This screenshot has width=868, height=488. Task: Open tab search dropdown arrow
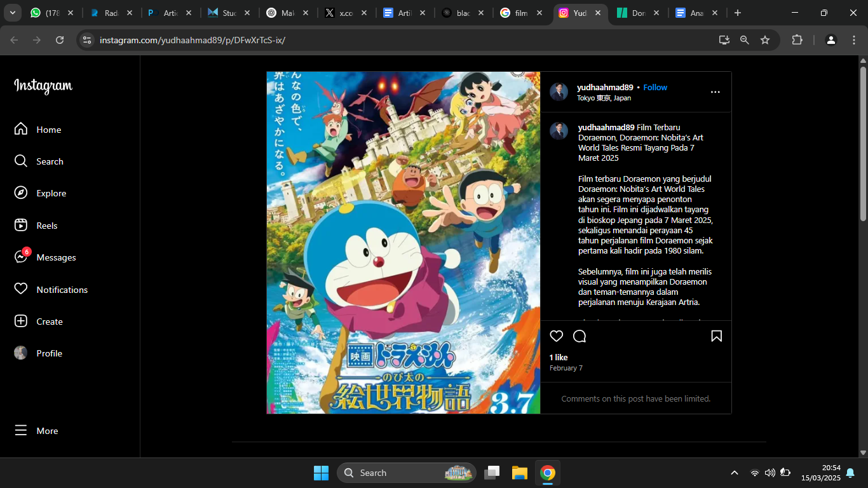(x=12, y=13)
